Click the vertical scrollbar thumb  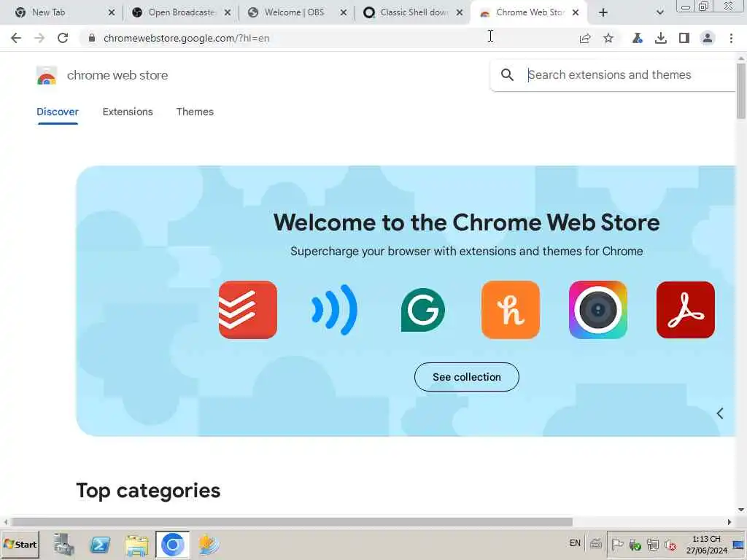pyautogui.click(x=741, y=90)
